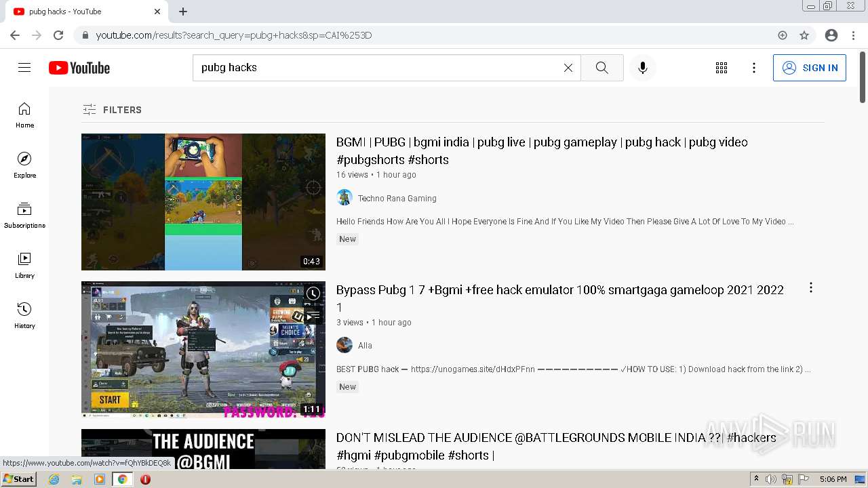
Task: Click the browser forward arrow
Action: pyautogui.click(x=37, y=35)
